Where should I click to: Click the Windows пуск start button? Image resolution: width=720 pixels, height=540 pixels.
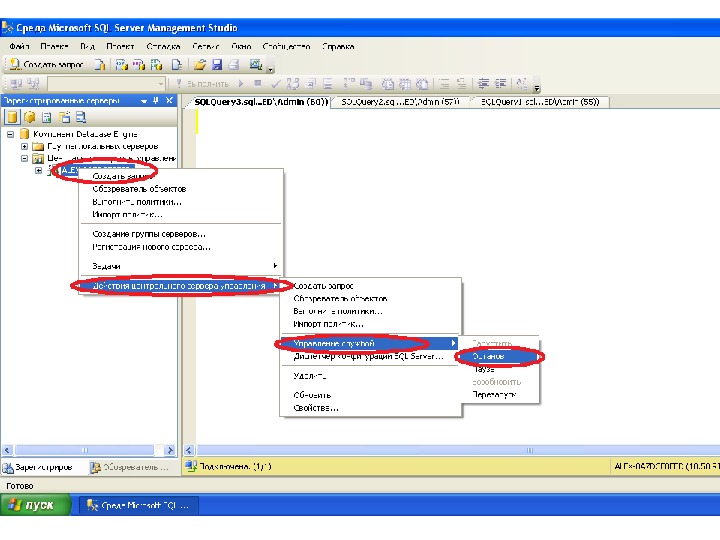pyautogui.click(x=35, y=505)
